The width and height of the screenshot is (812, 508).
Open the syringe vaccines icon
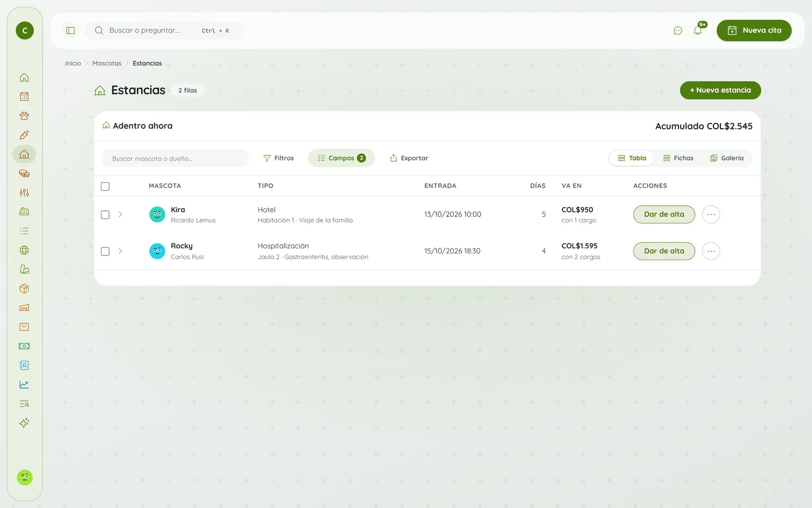point(24,135)
